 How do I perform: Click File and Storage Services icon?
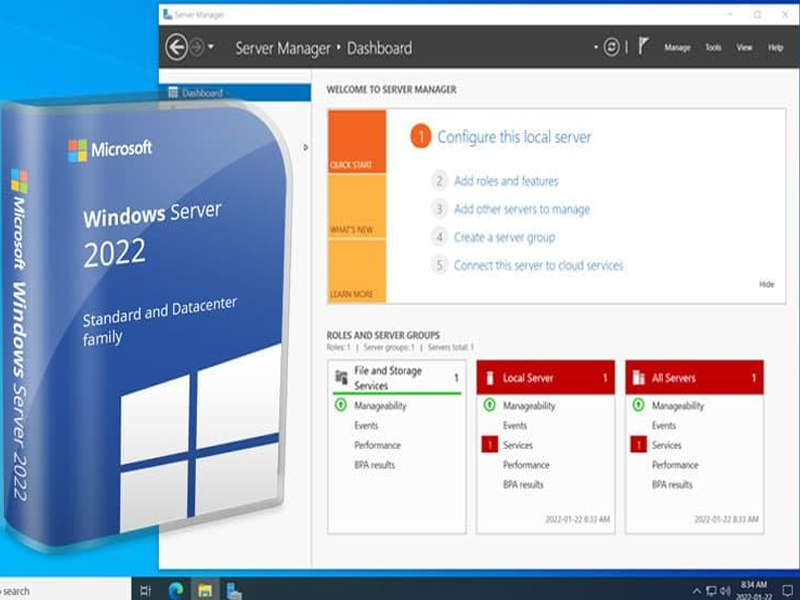pos(341,377)
